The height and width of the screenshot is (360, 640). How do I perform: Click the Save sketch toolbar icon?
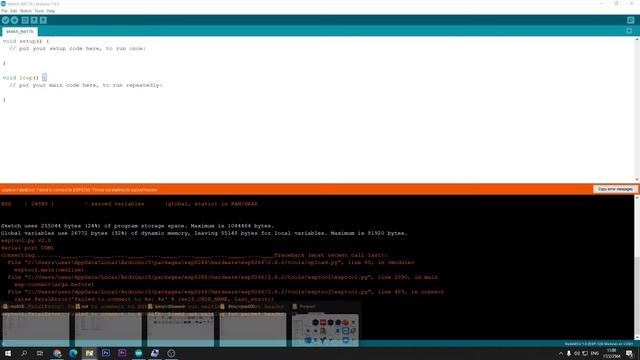pyautogui.click(x=43, y=20)
